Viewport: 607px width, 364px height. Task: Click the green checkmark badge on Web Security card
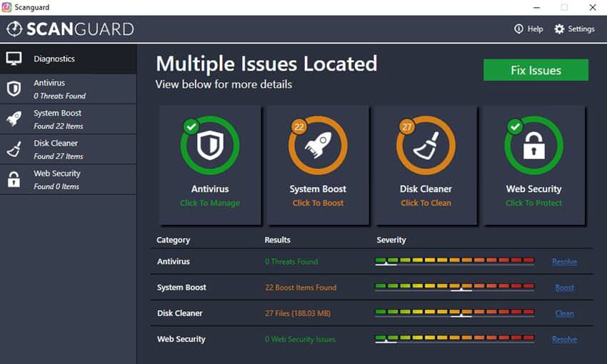click(515, 126)
